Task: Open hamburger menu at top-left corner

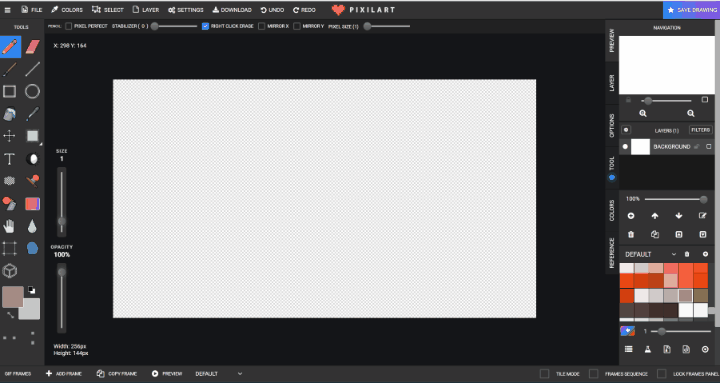Action: 7,10
